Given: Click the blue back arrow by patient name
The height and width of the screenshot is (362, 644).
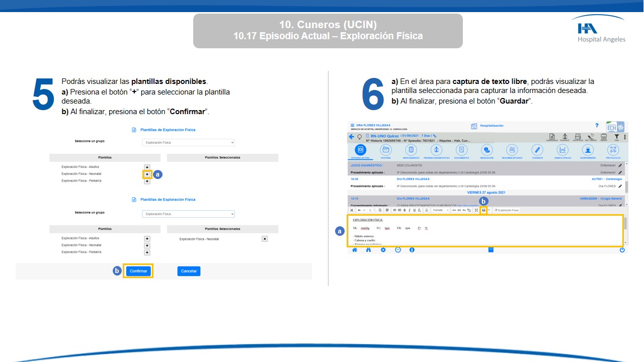Looking at the screenshot, I should pos(352,137).
